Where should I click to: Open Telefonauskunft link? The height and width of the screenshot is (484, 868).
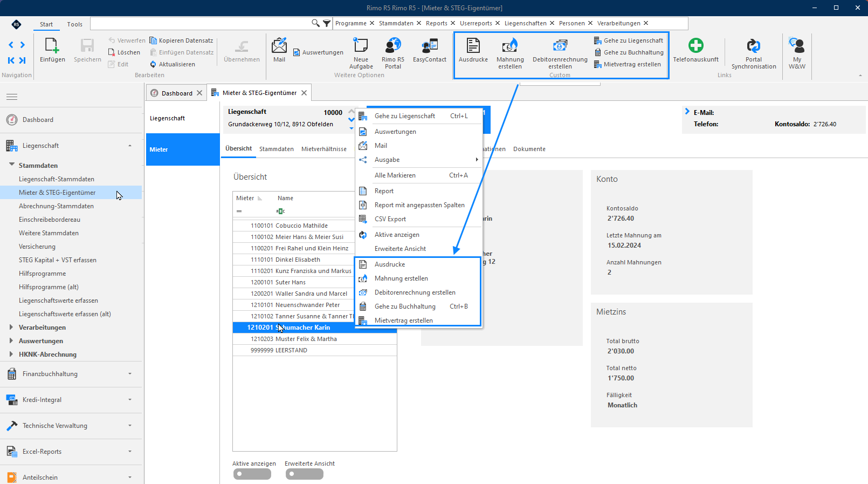(695, 51)
